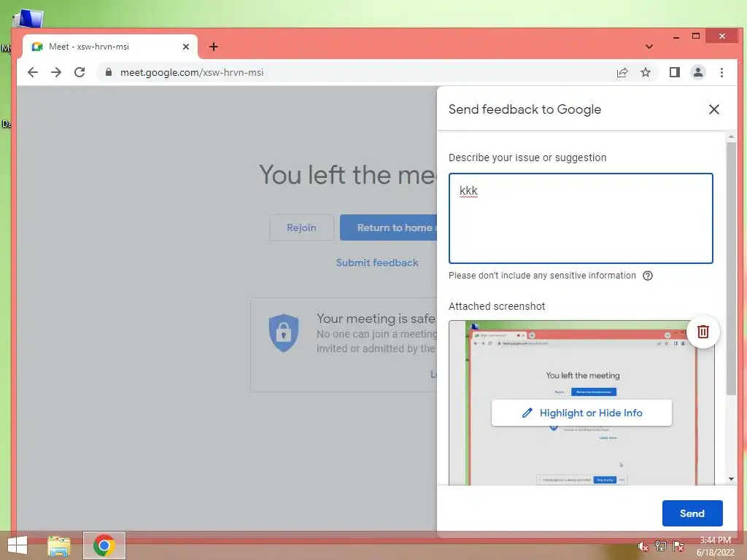Delete the attached screenshot with trash icon
This screenshot has width=747, height=560.
click(703, 332)
